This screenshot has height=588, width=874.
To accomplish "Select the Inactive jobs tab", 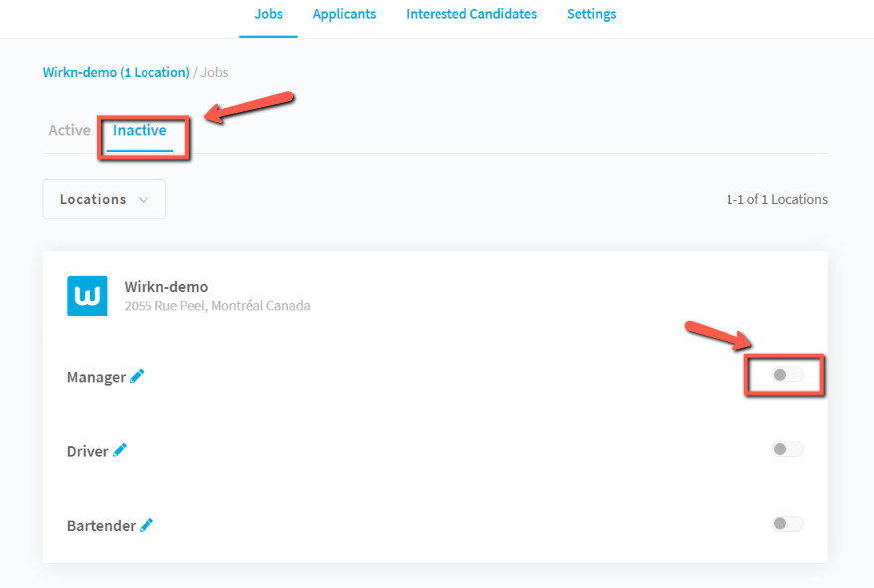I will pyautogui.click(x=140, y=130).
